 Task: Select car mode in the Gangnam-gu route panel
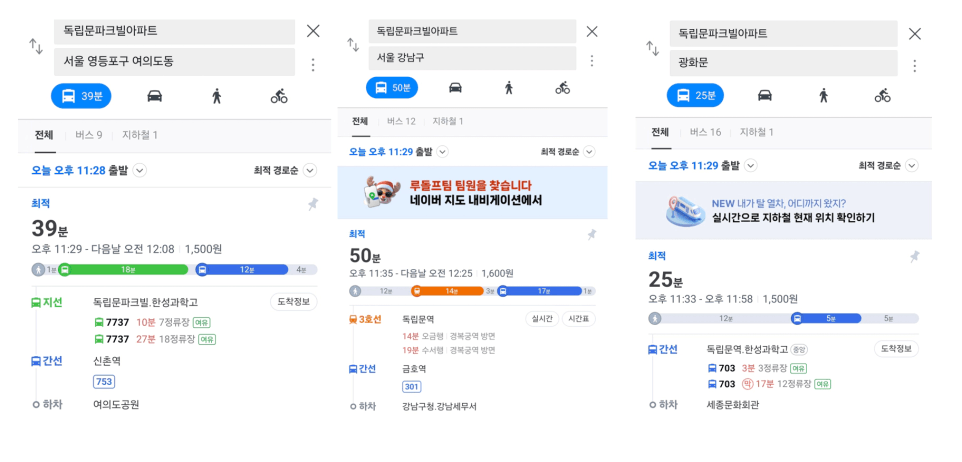click(455, 88)
